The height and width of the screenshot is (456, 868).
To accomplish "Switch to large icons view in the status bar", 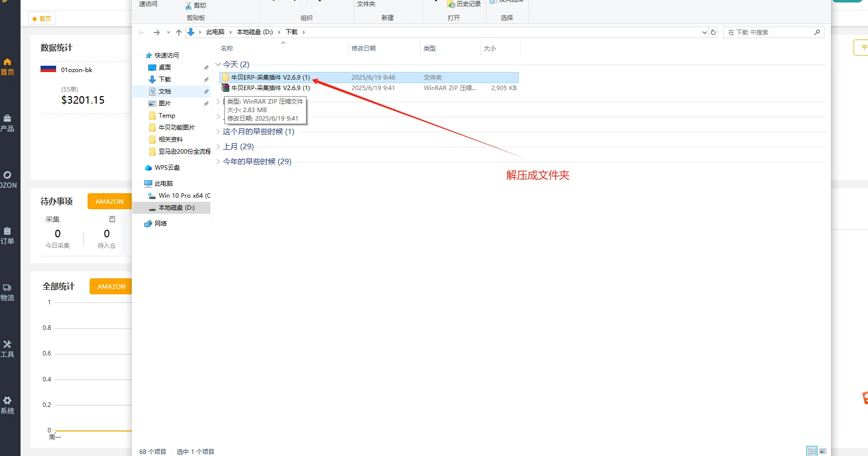I will tap(823, 451).
